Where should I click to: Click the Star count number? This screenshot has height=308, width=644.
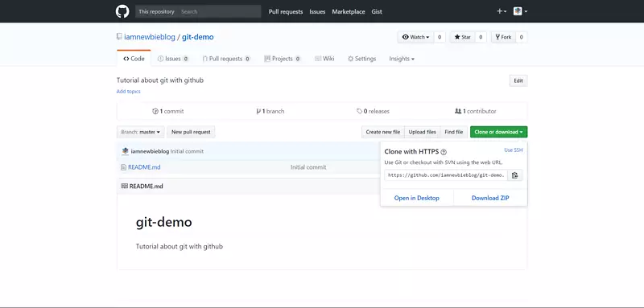[x=481, y=37]
